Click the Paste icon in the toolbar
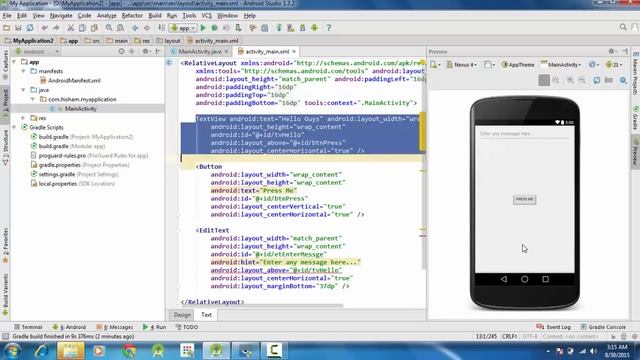 point(94,28)
